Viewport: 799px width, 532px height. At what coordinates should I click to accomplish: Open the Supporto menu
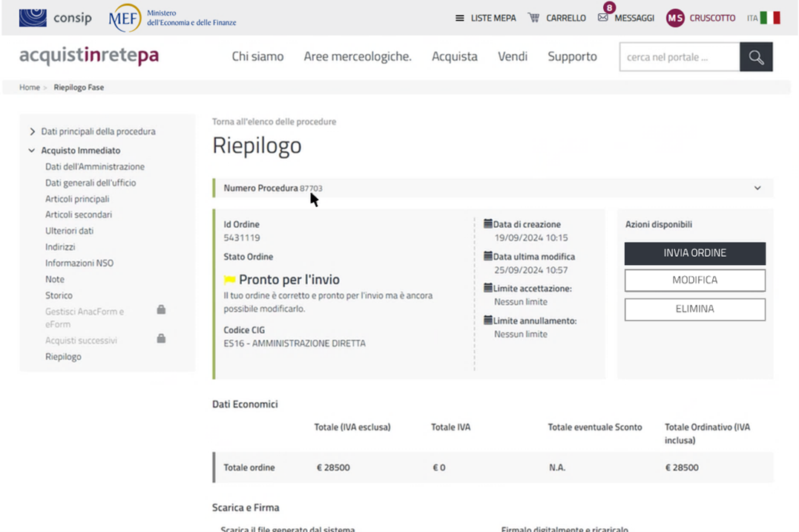[x=572, y=56]
